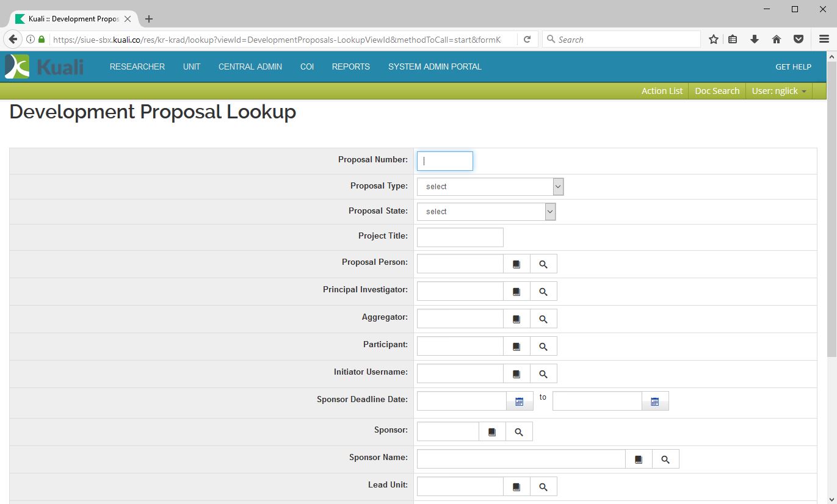Click the Lead Unit search magnifier icon

click(543, 487)
